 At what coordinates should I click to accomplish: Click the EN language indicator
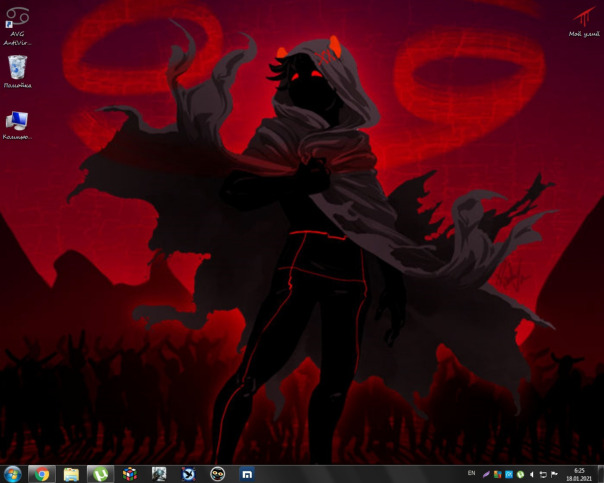[471, 473]
